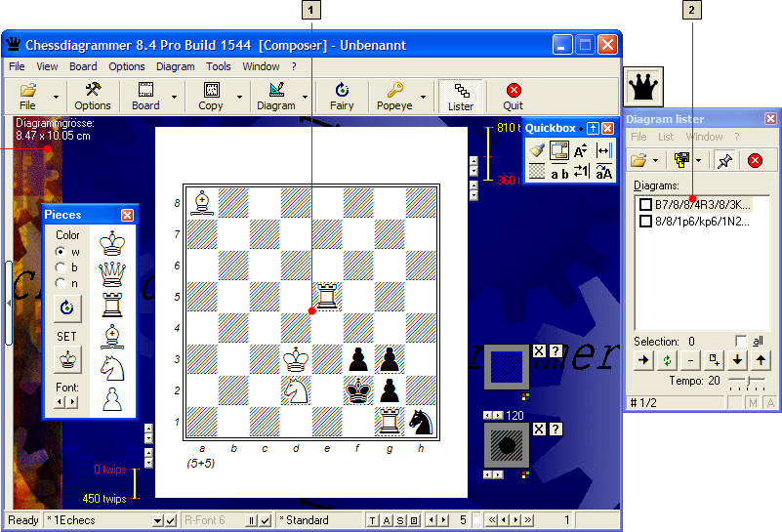Tick the 'all' checkbox in Diagram lister
The height and width of the screenshot is (532, 782).
[x=741, y=341]
